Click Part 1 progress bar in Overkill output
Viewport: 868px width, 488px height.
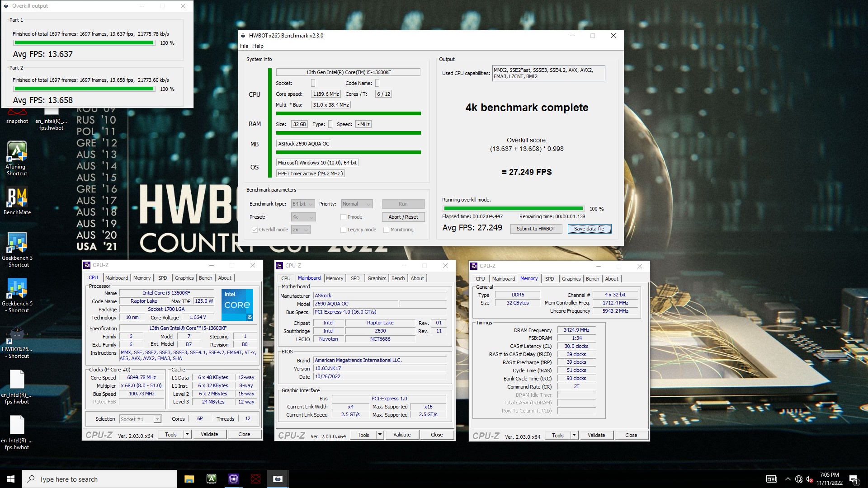point(84,43)
